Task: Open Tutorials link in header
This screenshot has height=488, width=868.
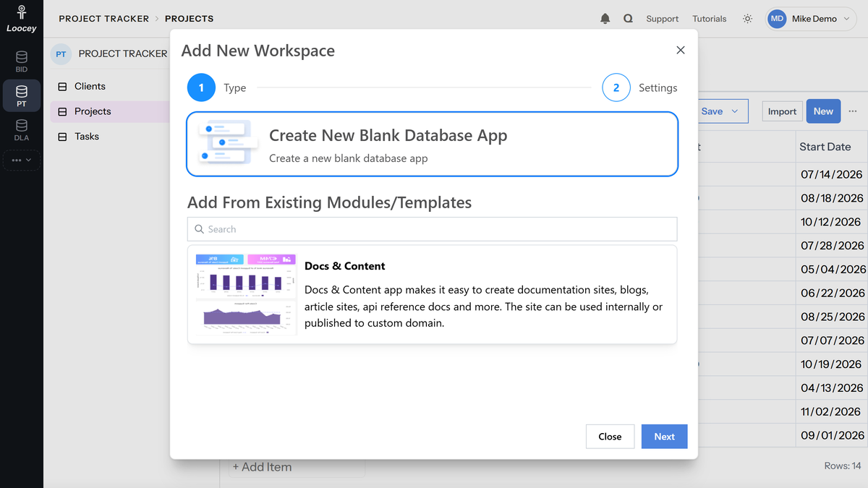Action: (709, 19)
